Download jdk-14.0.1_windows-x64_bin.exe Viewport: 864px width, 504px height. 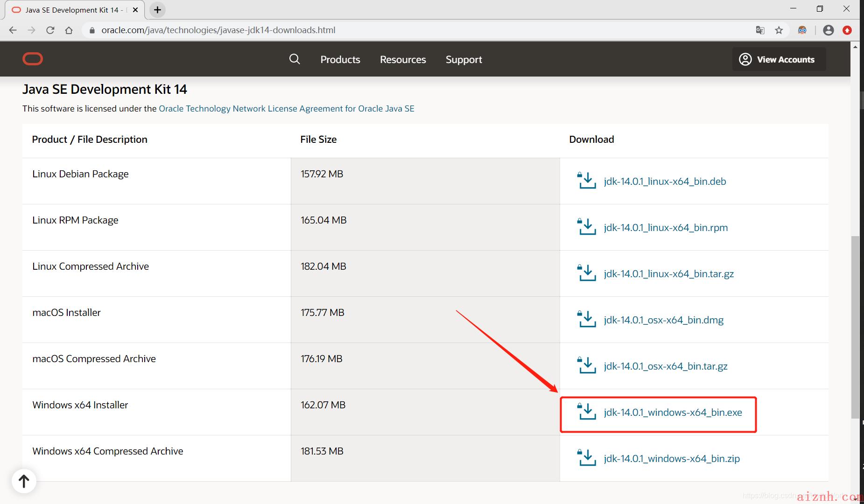pyautogui.click(x=673, y=413)
